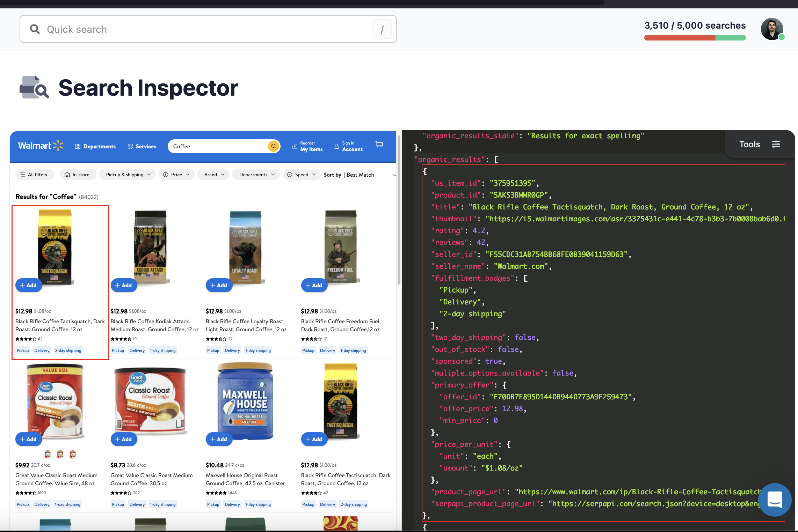This screenshot has height=532, width=798.
Task: Click the Tools sliders icon
Action: [x=776, y=144]
